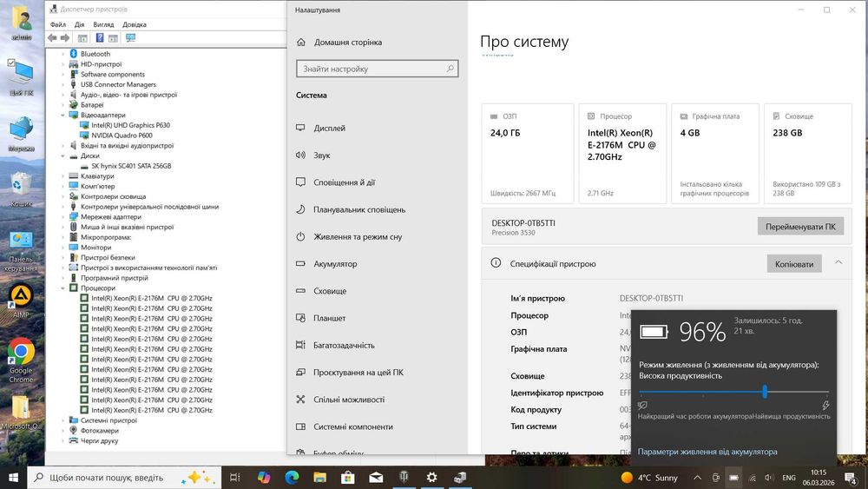Click the power mode slider handle

[x=765, y=392]
